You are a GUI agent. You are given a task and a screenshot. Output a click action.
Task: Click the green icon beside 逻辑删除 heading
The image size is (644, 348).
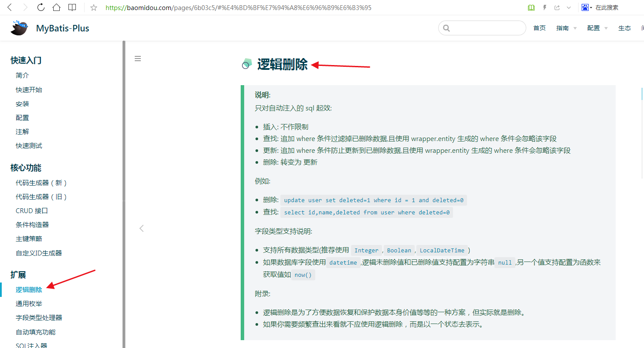tap(247, 64)
